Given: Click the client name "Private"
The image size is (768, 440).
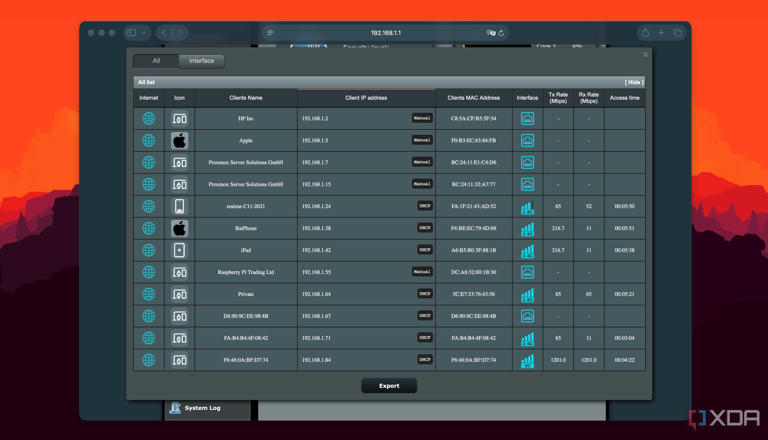Looking at the screenshot, I should (246, 294).
